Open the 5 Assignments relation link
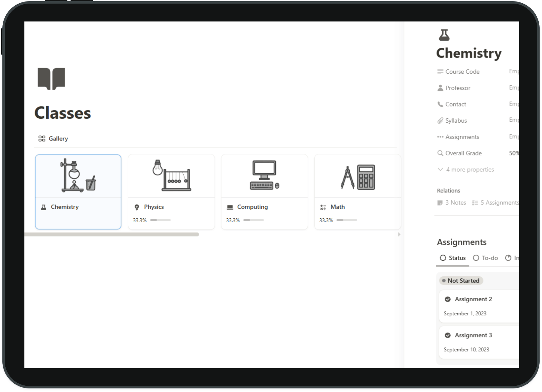The height and width of the screenshot is (392, 542). pos(495,203)
